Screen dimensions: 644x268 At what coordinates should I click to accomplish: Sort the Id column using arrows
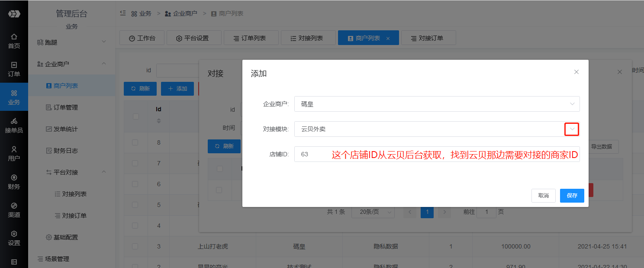pyautogui.click(x=159, y=121)
